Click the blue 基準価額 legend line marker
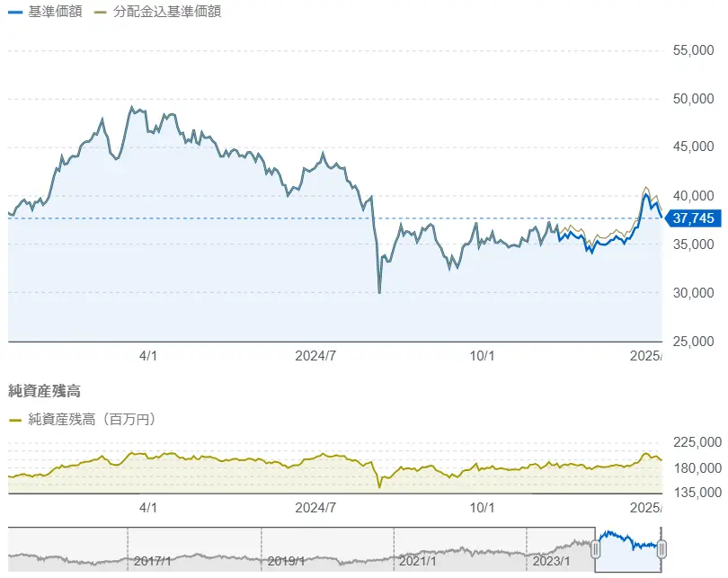The height and width of the screenshot is (578, 728). click(15, 13)
